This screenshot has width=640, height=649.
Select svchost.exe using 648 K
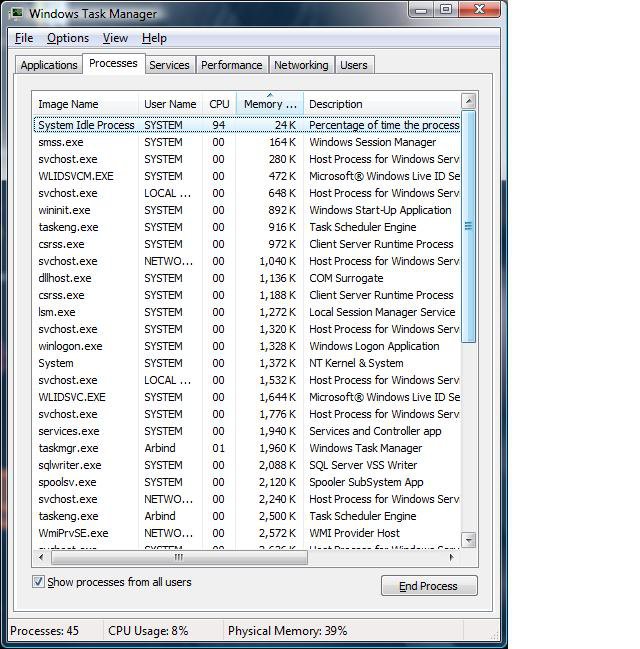tap(247, 193)
